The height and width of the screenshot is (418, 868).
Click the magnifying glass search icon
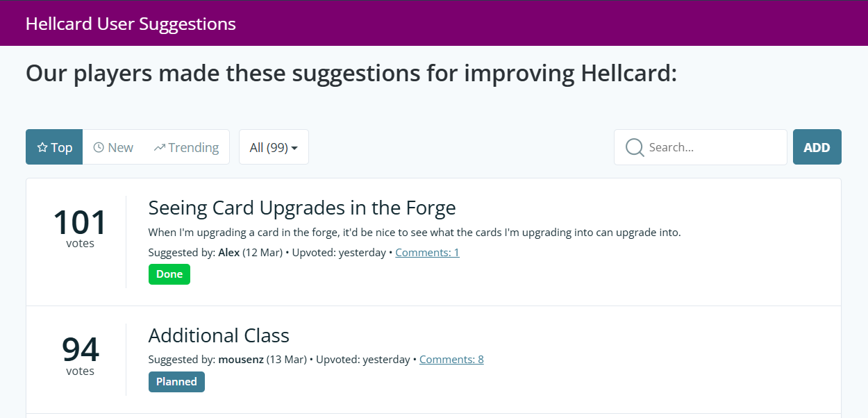click(635, 147)
